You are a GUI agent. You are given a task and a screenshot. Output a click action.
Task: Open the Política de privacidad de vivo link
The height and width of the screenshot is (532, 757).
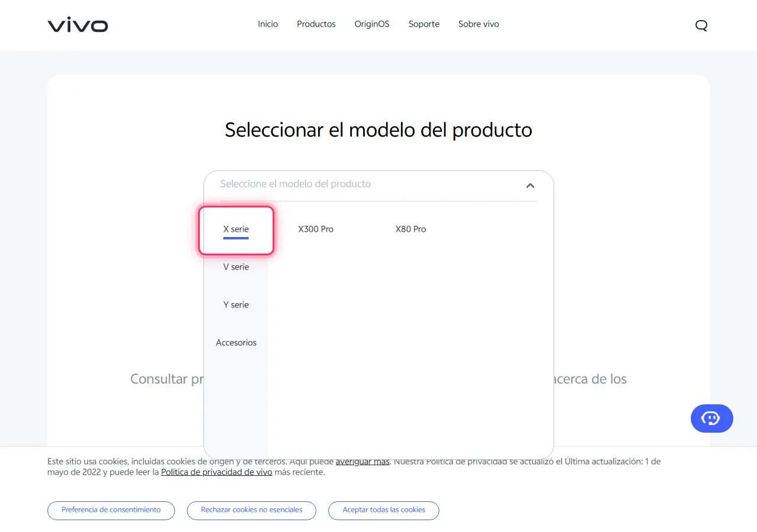click(216, 472)
